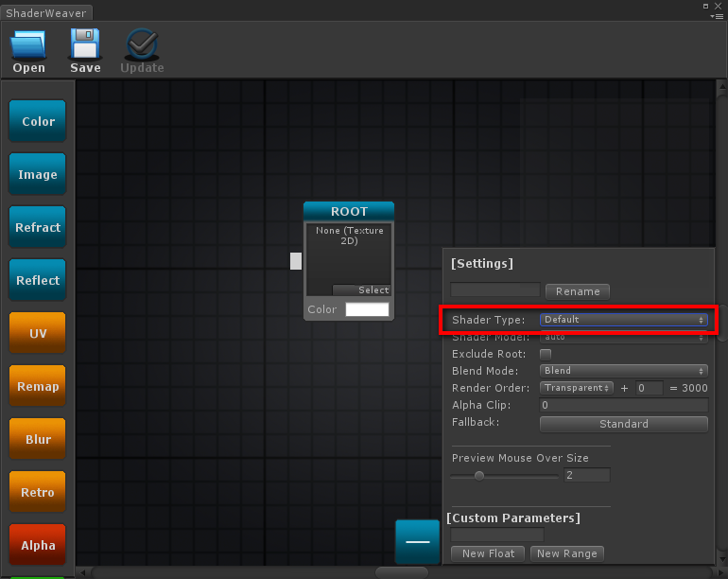Add a Retro node

pos(38,492)
